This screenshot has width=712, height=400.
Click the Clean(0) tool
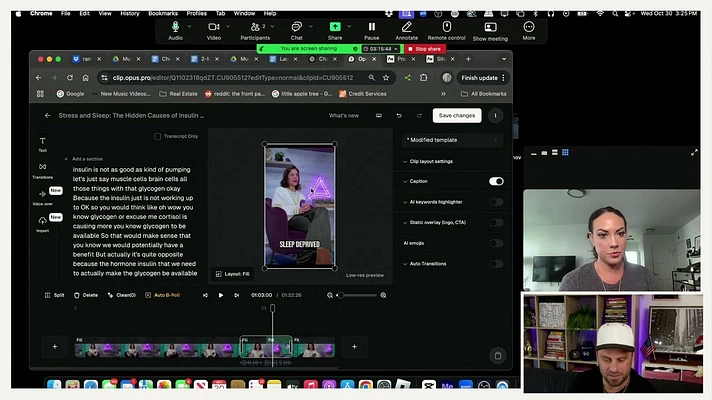coord(122,295)
